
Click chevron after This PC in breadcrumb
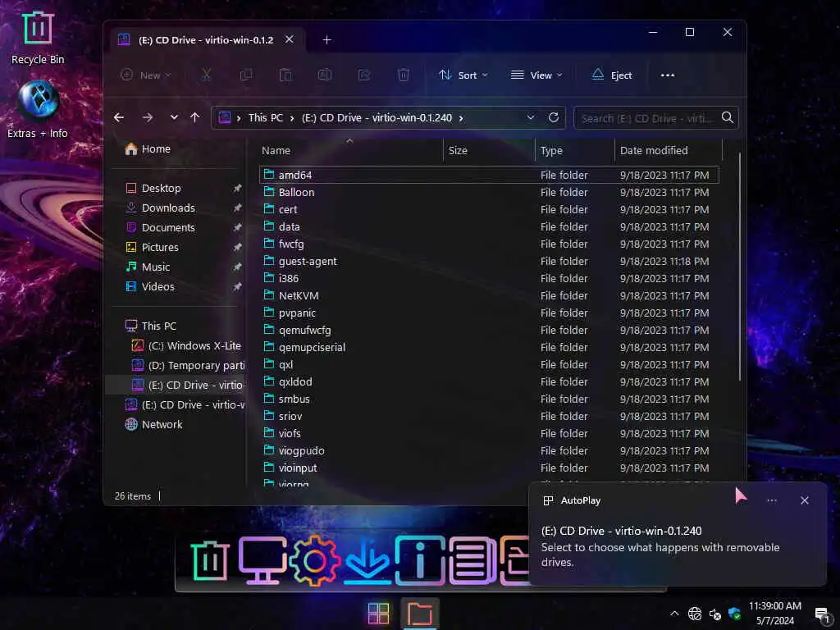click(x=292, y=118)
